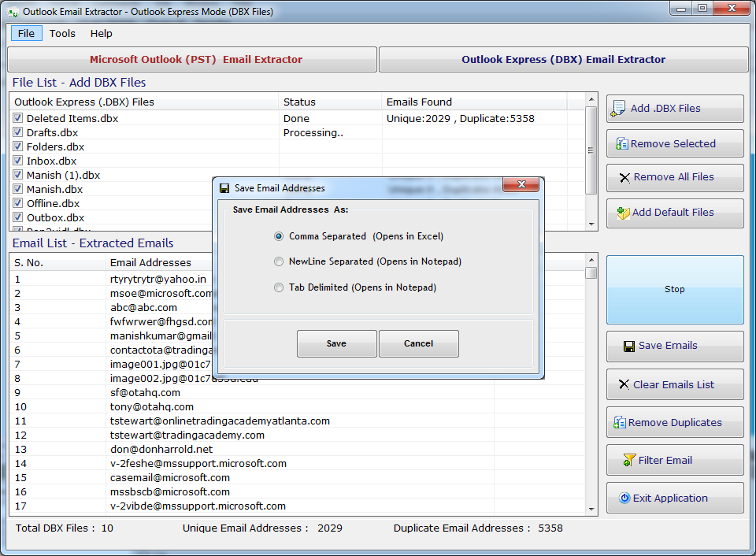The height and width of the screenshot is (556, 756).
Task: Click the Clear Emails List X icon
Action: pos(624,384)
